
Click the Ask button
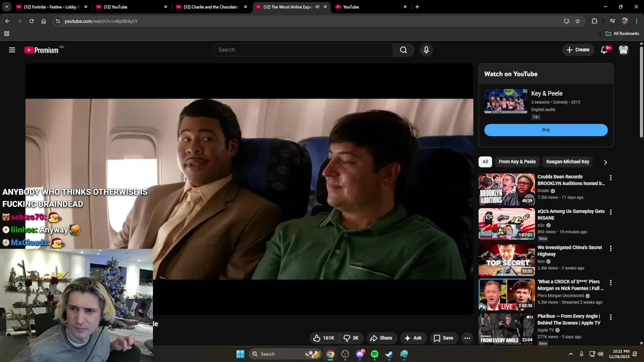413,338
